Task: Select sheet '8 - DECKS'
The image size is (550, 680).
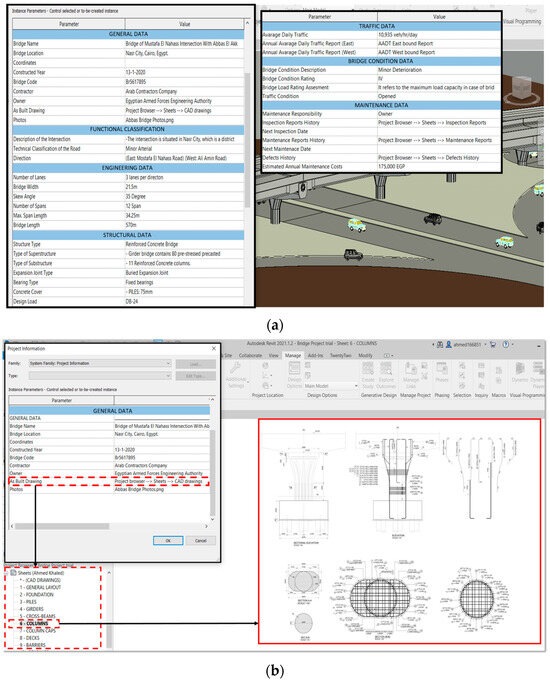Action: click(29, 638)
